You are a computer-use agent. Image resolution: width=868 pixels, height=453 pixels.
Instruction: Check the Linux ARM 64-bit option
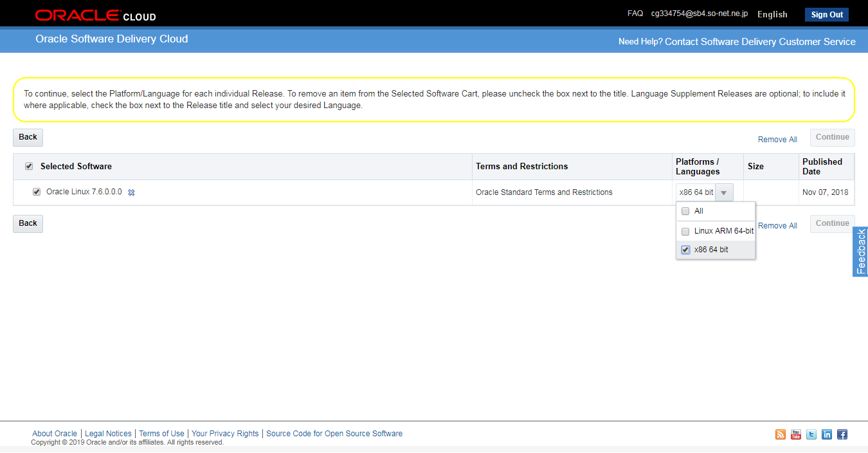point(685,231)
